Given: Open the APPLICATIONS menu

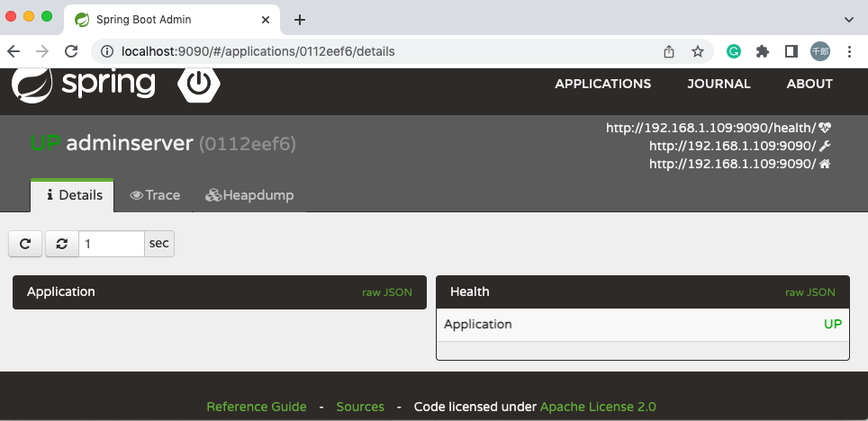Looking at the screenshot, I should pos(603,84).
